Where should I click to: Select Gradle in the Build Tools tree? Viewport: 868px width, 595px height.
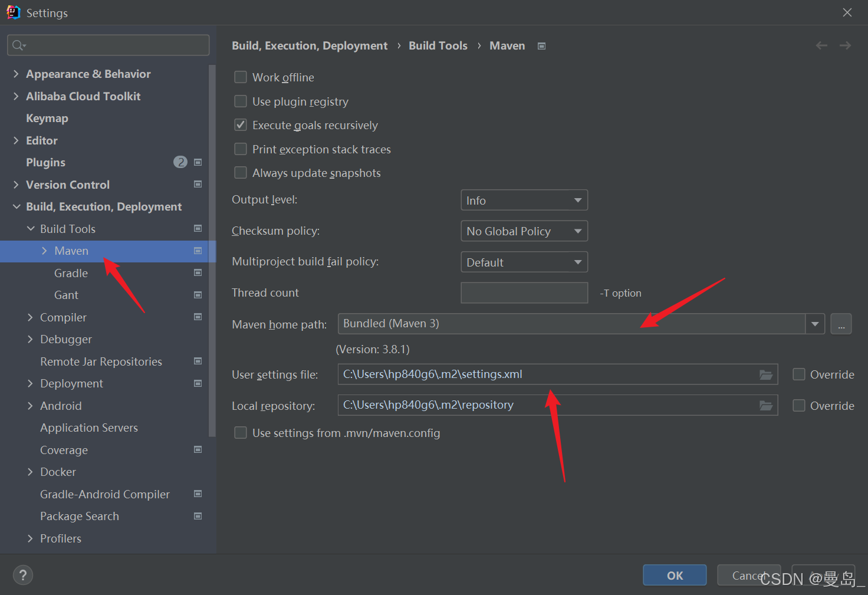(71, 273)
